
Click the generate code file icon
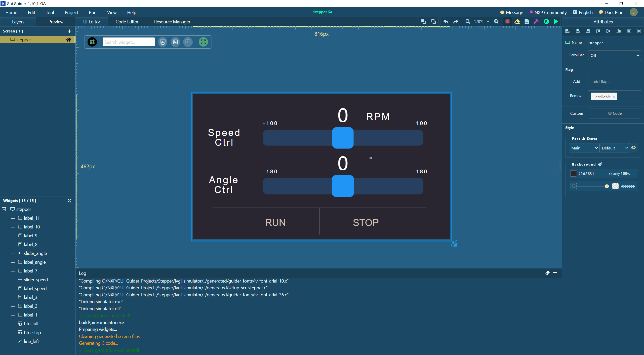[x=527, y=22]
